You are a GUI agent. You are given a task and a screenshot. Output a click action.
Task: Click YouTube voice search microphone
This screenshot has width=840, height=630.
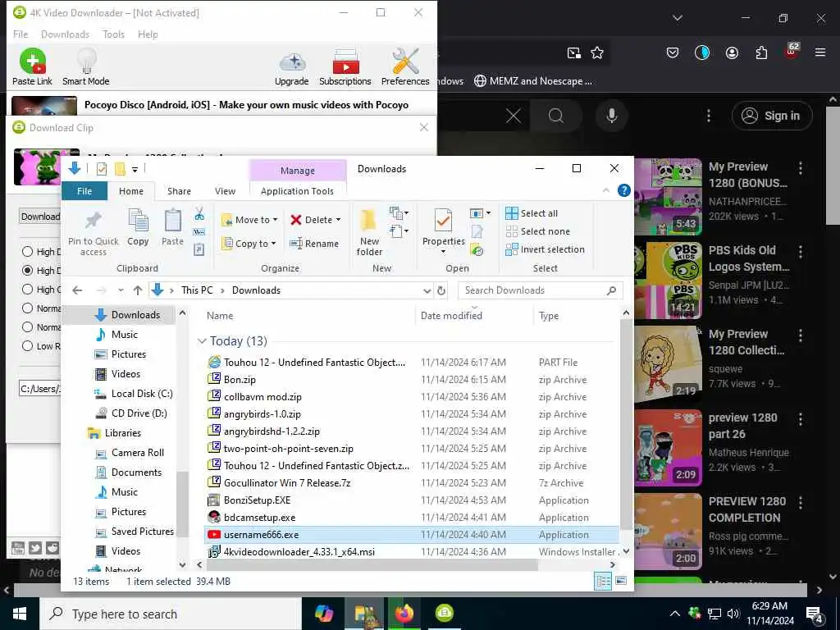(x=611, y=116)
